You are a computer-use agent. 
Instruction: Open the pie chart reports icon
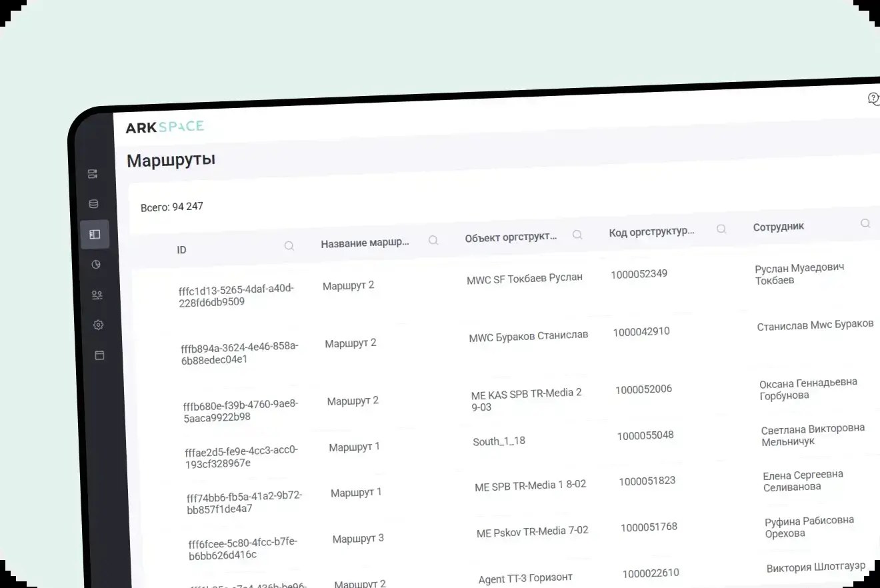click(96, 265)
